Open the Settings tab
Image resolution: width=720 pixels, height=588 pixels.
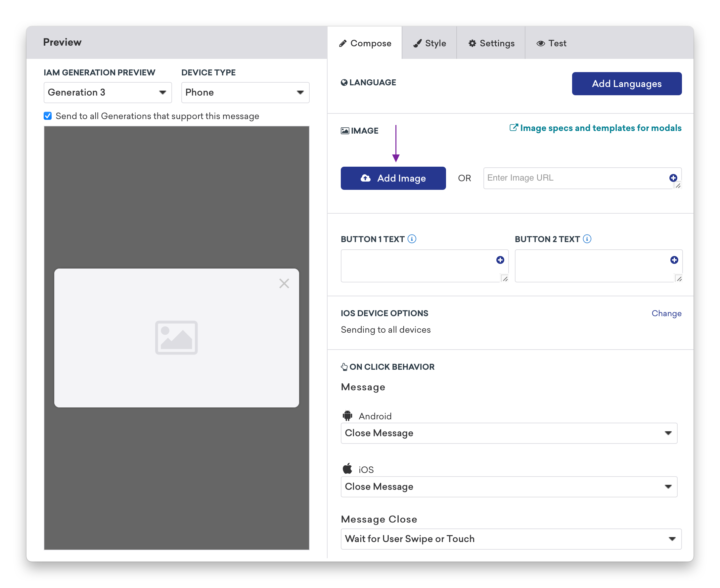pyautogui.click(x=491, y=43)
